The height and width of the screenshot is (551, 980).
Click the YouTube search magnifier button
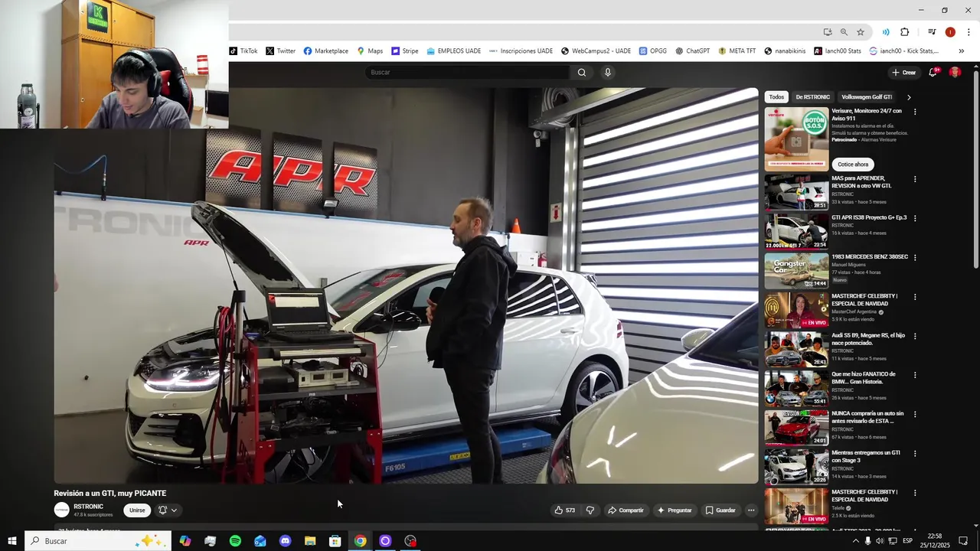582,73
